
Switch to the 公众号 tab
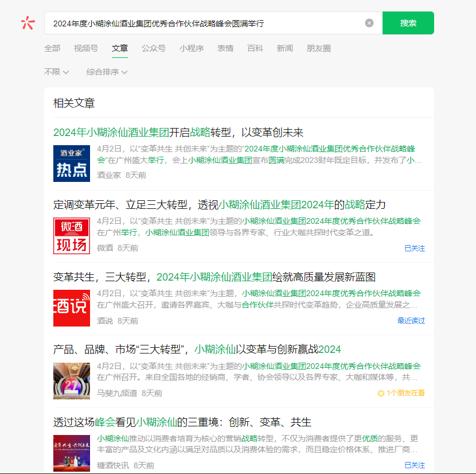[x=154, y=48]
